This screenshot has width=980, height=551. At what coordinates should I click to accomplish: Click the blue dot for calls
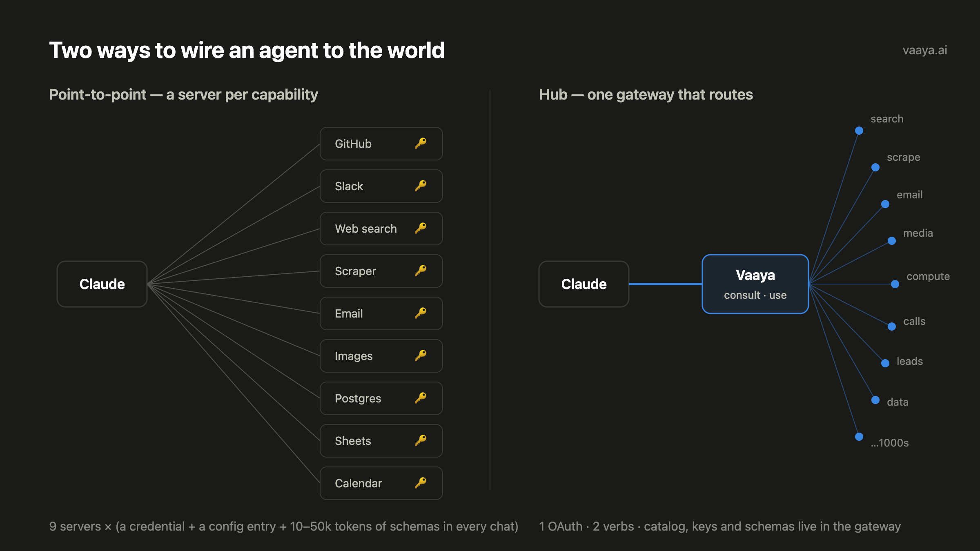pos(892,327)
